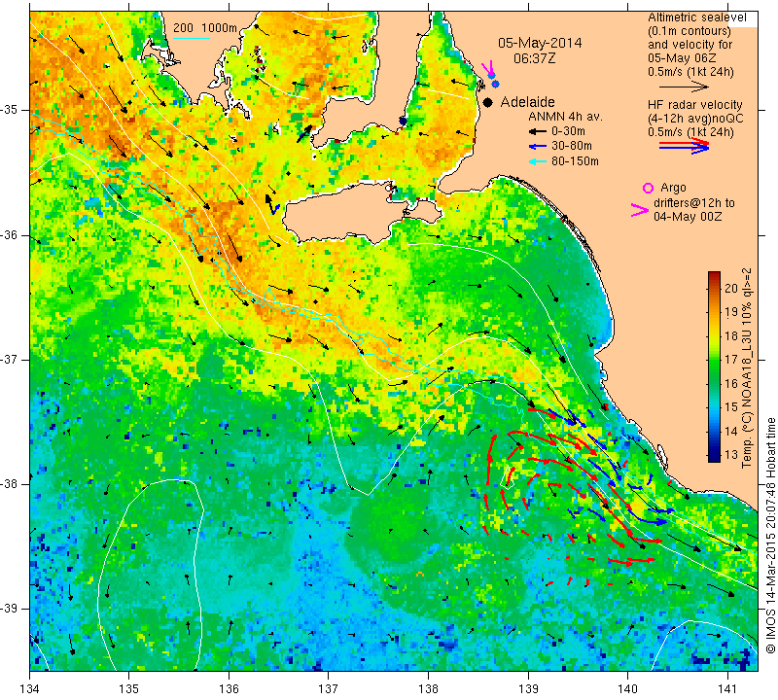This screenshot has height=700, width=778.
Task: Click the dark blue mooring dot on Yorke Peninsula
Action: click(403, 122)
